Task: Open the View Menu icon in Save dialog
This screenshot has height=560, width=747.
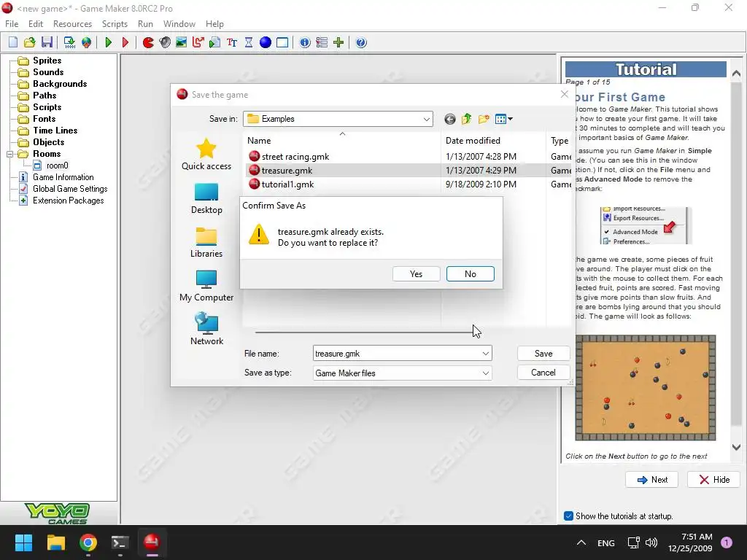Action: 503,119
